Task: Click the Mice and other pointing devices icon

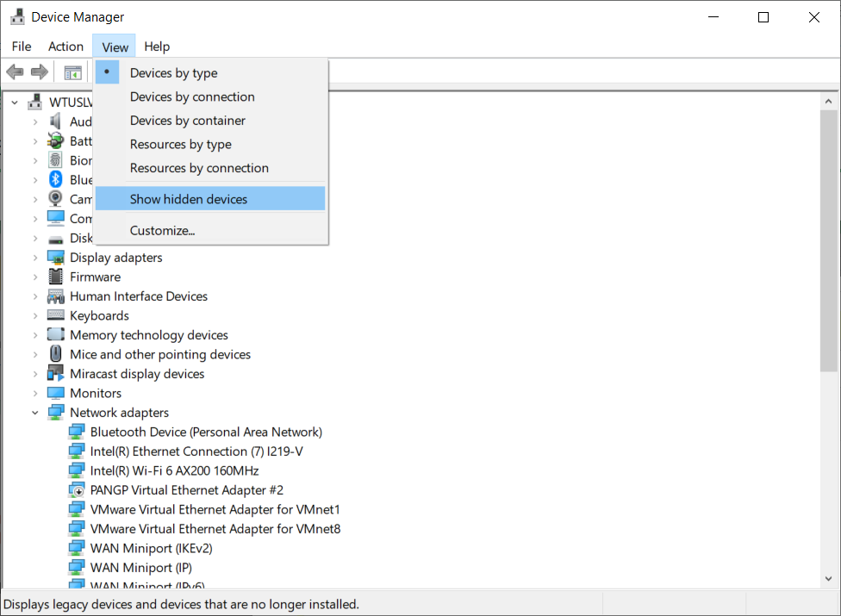Action: [56, 354]
